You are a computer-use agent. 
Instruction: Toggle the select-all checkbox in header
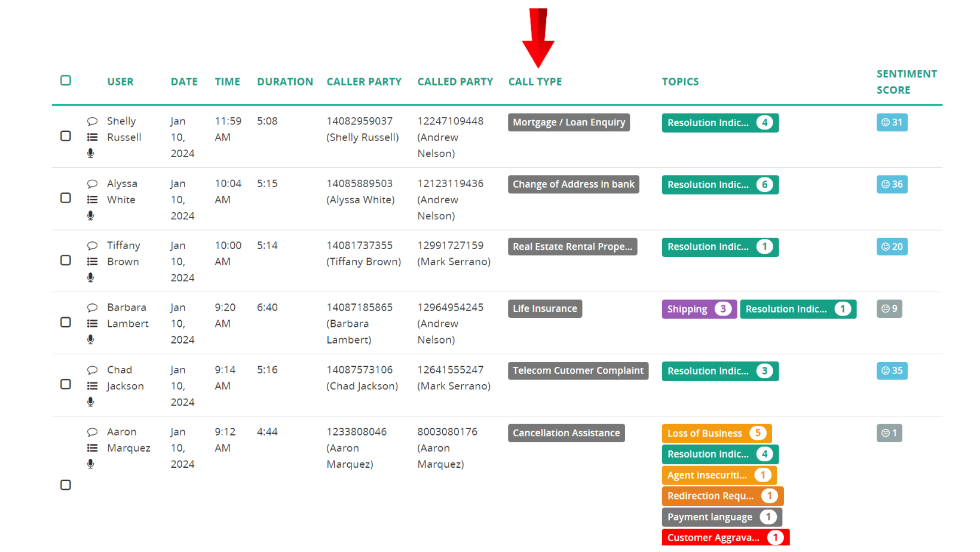point(66,81)
